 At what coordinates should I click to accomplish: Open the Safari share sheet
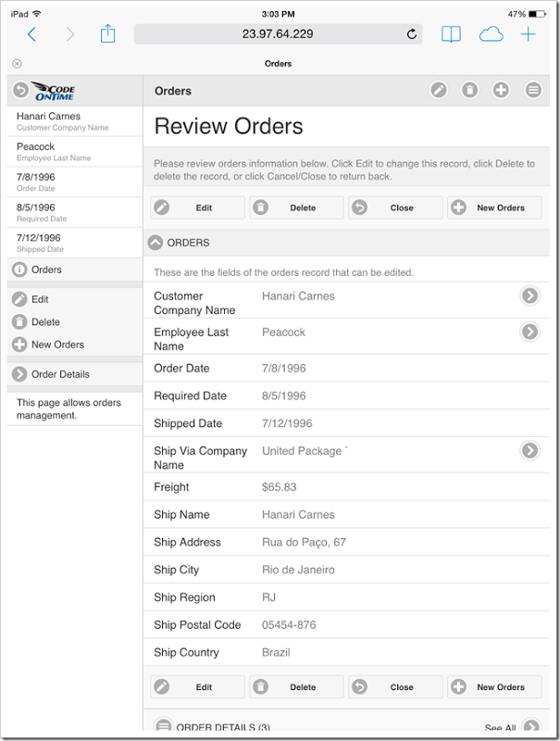pos(107,33)
